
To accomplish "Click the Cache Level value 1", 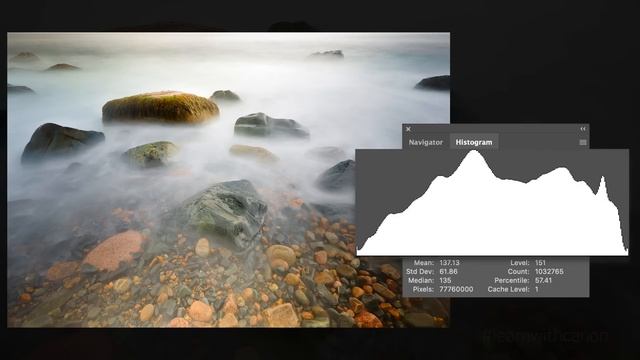I will (x=537, y=289).
